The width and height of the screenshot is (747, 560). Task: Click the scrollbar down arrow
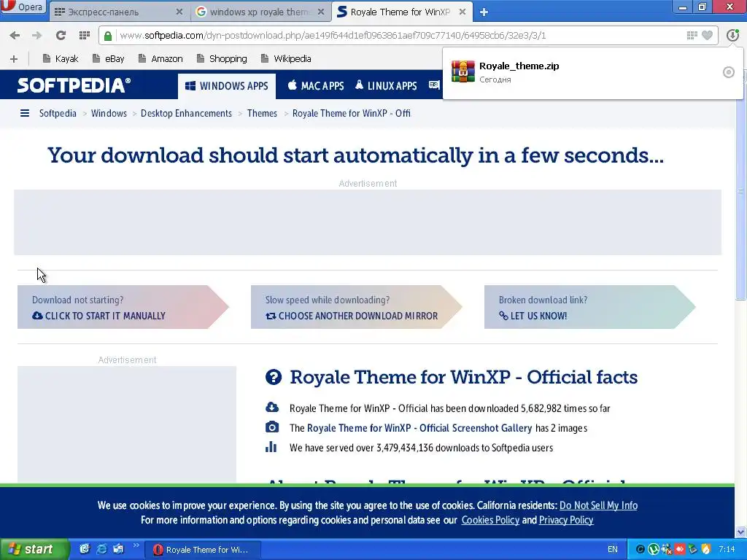pyautogui.click(x=741, y=532)
